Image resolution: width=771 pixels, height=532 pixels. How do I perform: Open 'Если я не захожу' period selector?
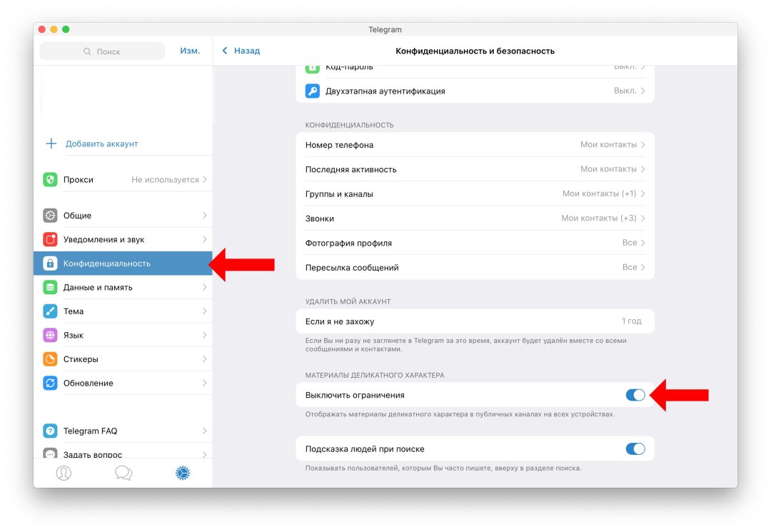(475, 321)
